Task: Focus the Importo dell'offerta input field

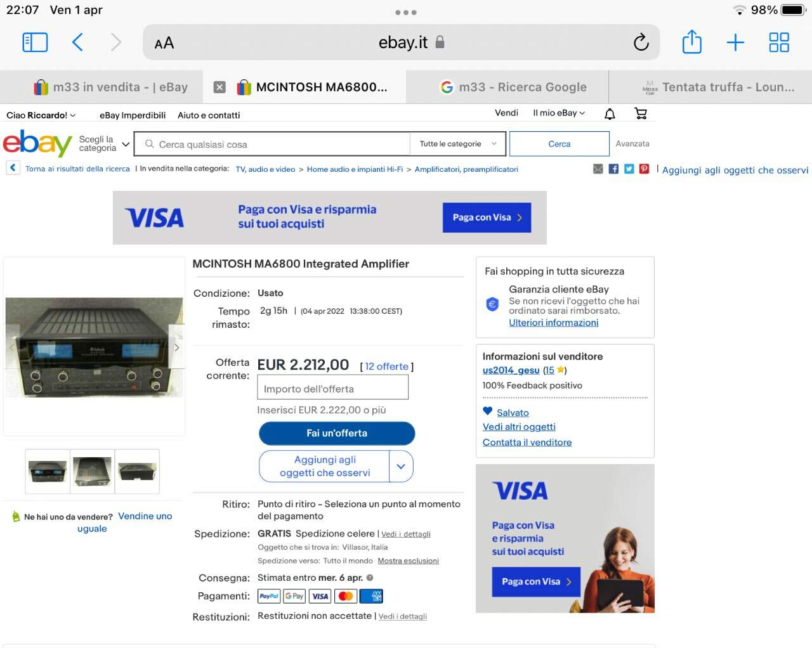Action: (332, 387)
